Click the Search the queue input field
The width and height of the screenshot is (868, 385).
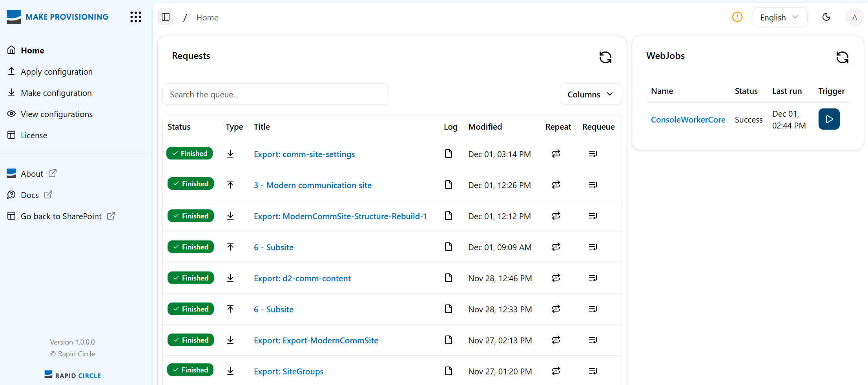point(275,94)
